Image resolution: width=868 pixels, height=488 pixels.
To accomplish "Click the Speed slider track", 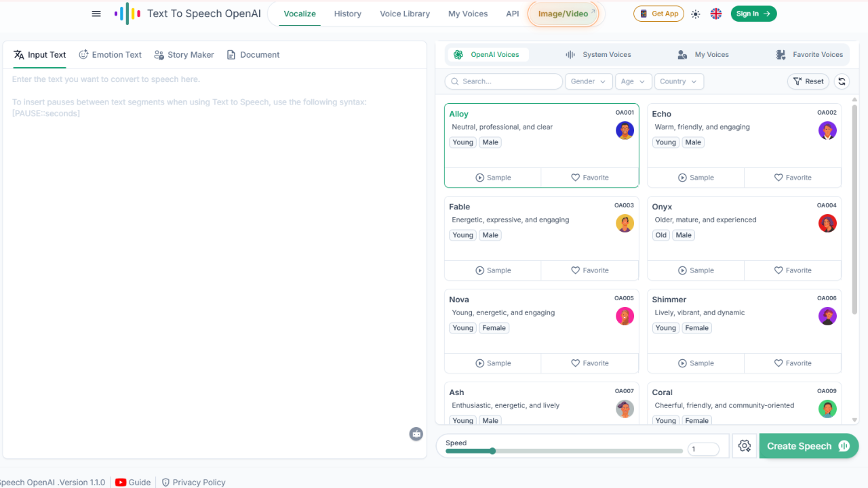I will coord(564,451).
